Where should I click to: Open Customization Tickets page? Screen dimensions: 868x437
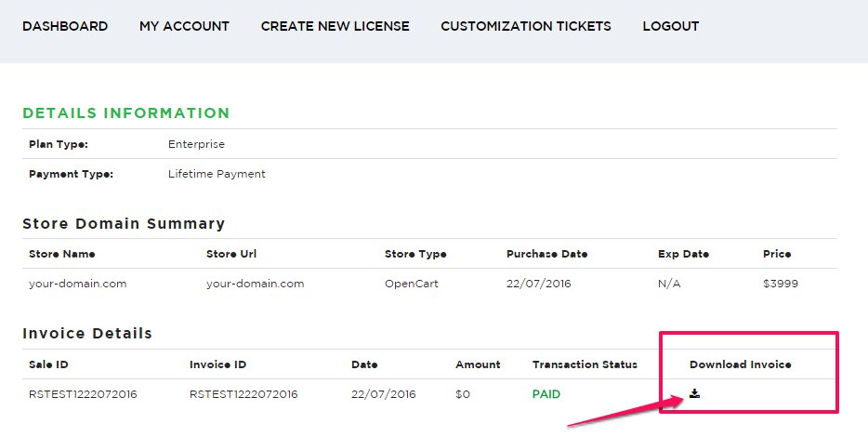coord(526,26)
